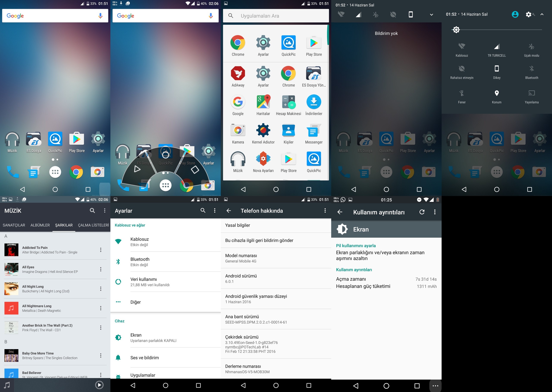Open the İndirilenler downloads app

click(314, 102)
